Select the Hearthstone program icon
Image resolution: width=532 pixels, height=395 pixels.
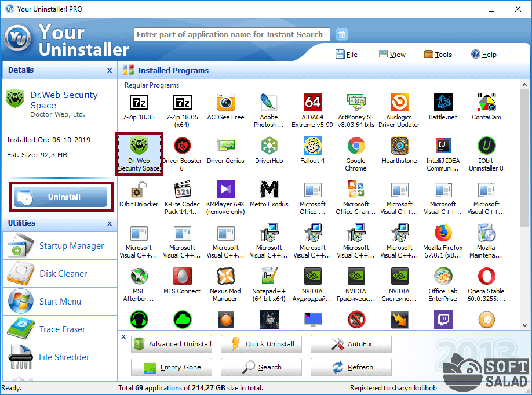pyautogui.click(x=399, y=146)
